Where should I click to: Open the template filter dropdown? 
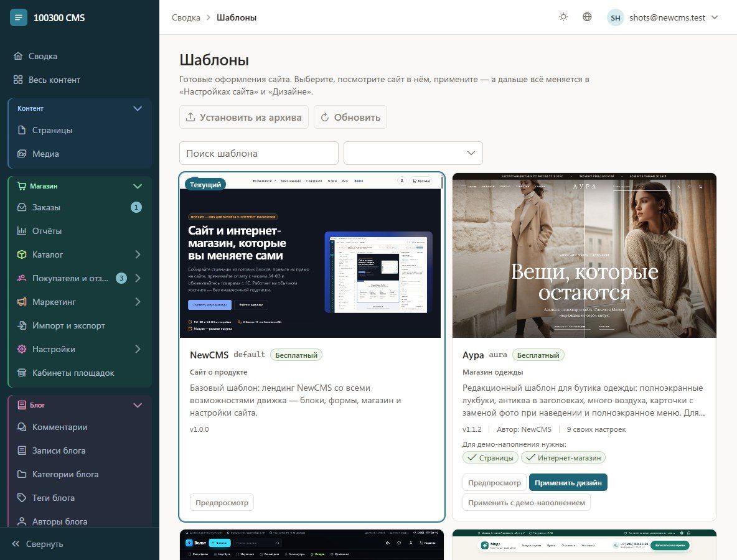pyautogui.click(x=413, y=153)
